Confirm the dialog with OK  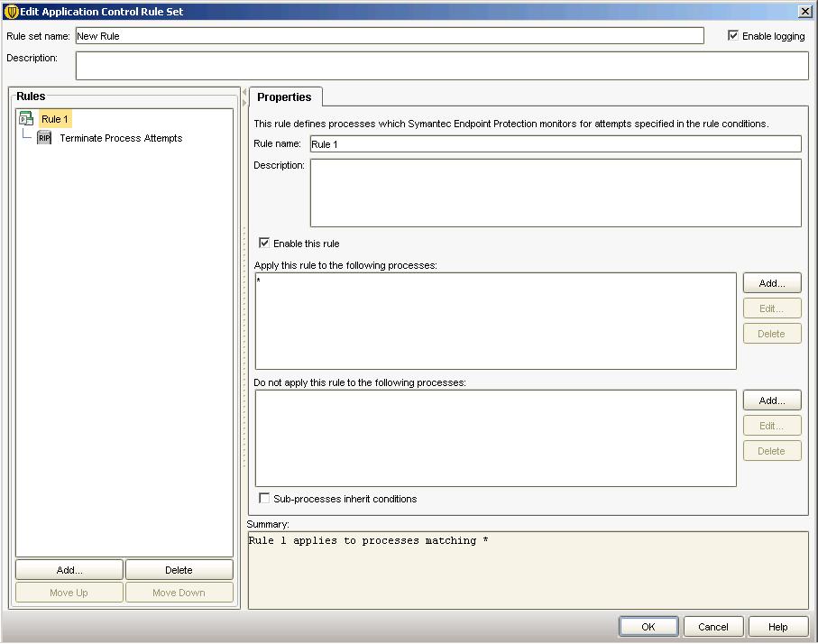(x=648, y=627)
